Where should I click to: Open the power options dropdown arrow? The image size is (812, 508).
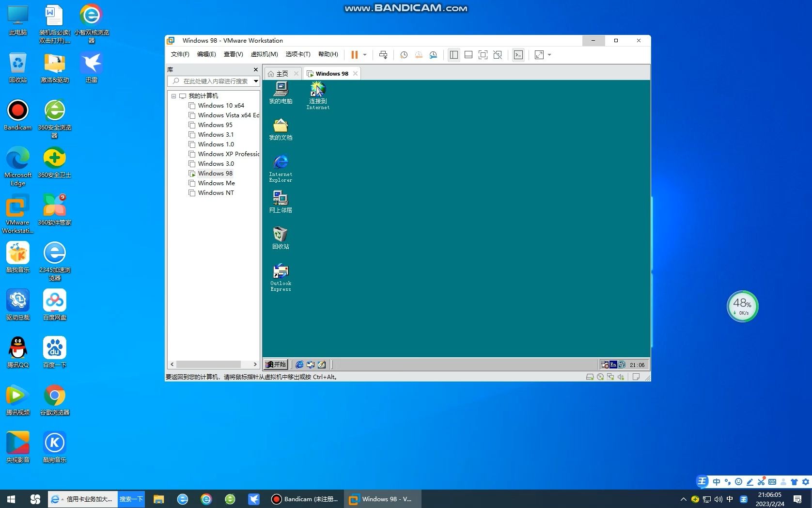[x=364, y=54]
